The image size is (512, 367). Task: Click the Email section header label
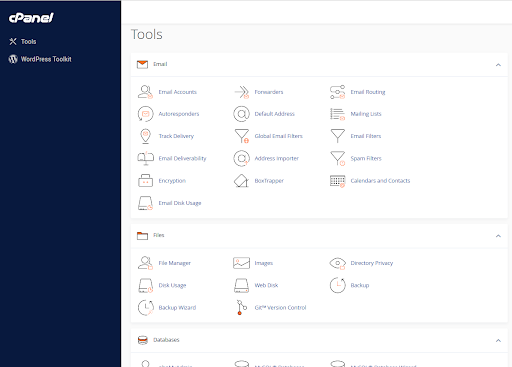pyautogui.click(x=160, y=64)
